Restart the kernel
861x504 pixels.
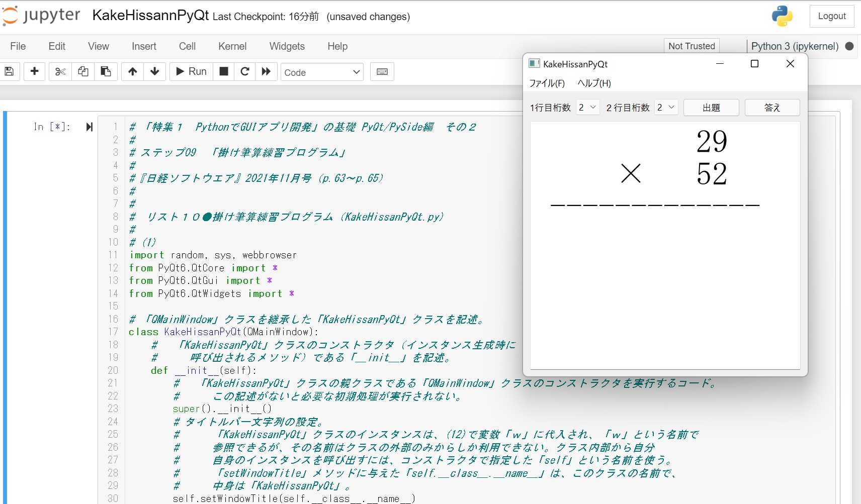244,71
